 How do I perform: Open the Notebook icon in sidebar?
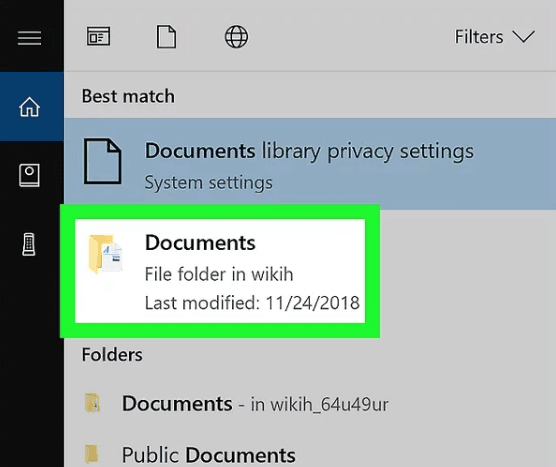pyautogui.click(x=29, y=175)
